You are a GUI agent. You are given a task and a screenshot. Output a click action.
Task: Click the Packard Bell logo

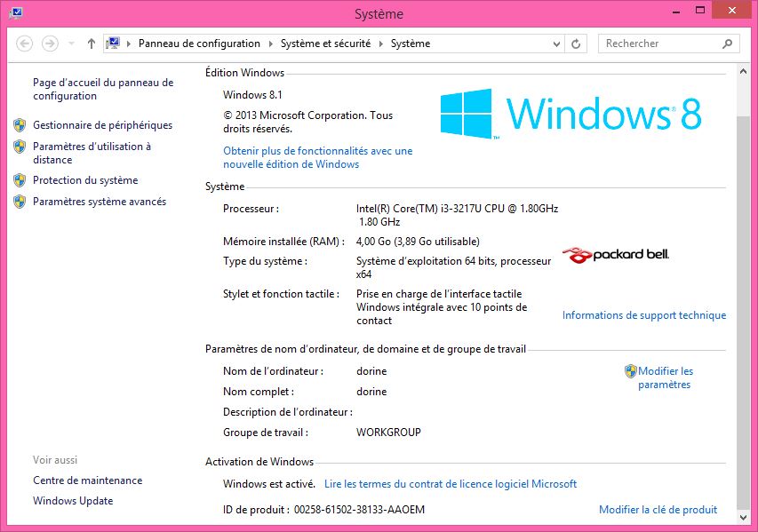pos(616,255)
